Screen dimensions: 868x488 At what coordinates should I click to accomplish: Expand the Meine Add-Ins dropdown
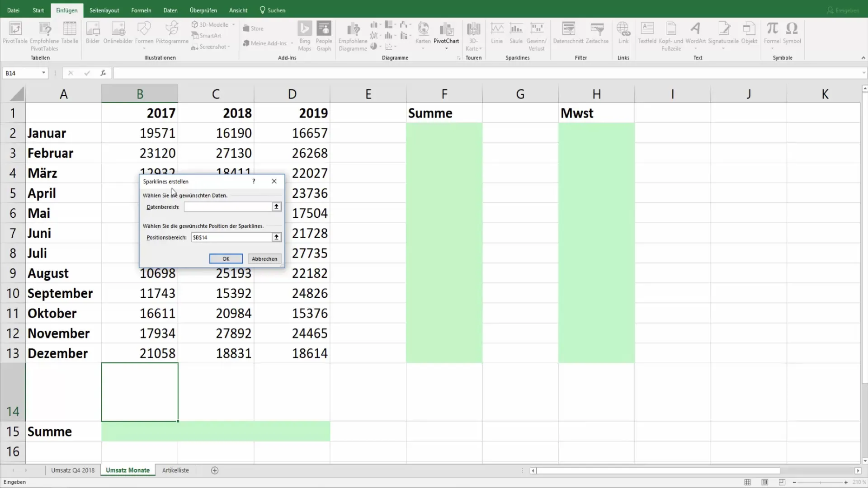click(x=292, y=43)
